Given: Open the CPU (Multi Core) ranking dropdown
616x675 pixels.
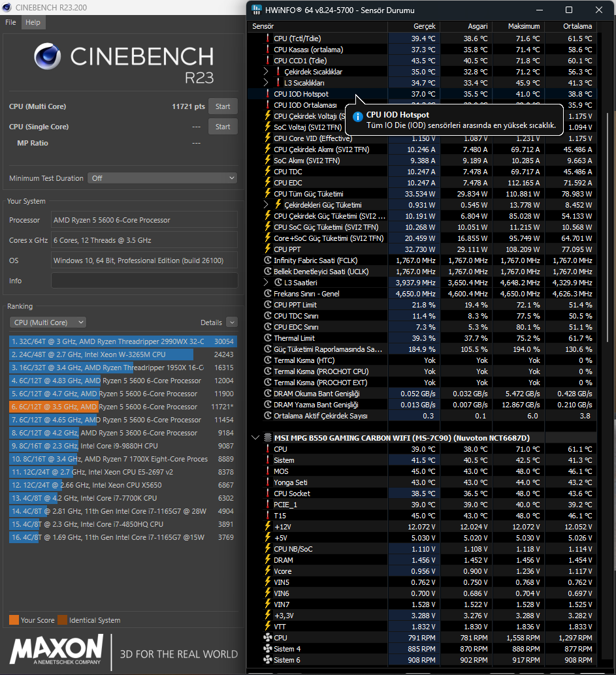Looking at the screenshot, I should click(x=48, y=322).
